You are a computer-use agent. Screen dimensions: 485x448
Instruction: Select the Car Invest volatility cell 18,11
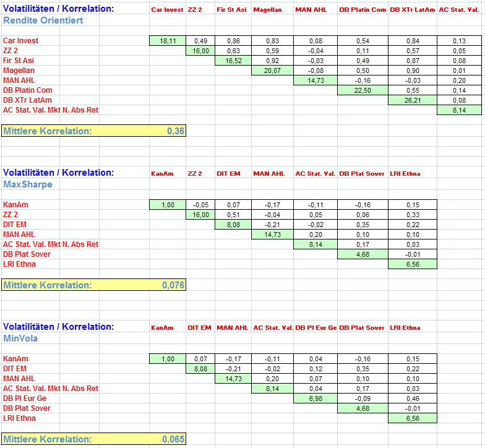(x=168, y=41)
